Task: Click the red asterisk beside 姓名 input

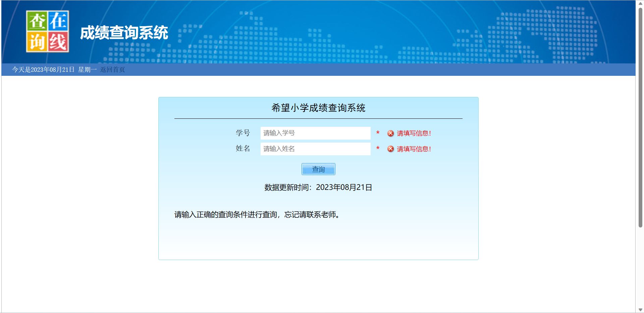Action: (x=378, y=148)
